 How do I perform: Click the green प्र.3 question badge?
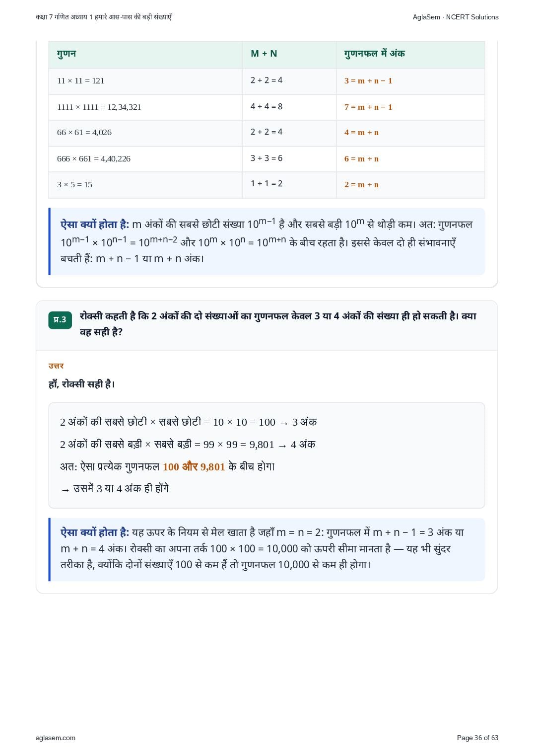60,320
